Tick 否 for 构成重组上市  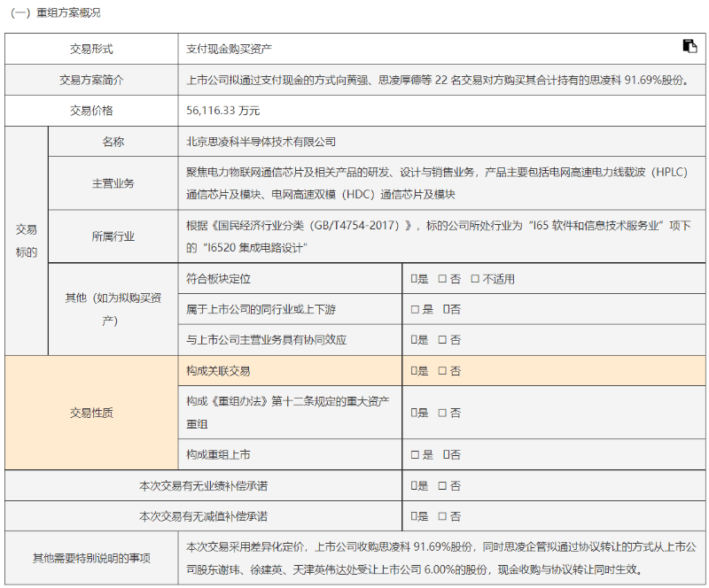447,454
